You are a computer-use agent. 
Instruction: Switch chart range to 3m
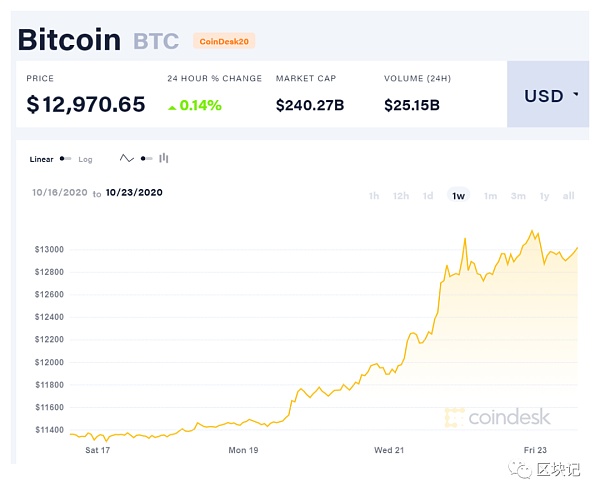tap(518, 196)
